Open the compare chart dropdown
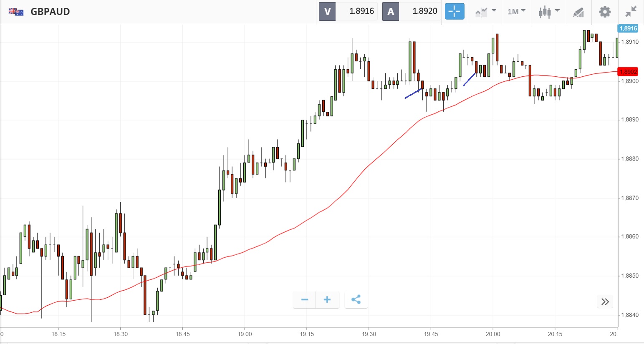Viewport: 644px width, 344px height. pyautogui.click(x=485, y=11)
